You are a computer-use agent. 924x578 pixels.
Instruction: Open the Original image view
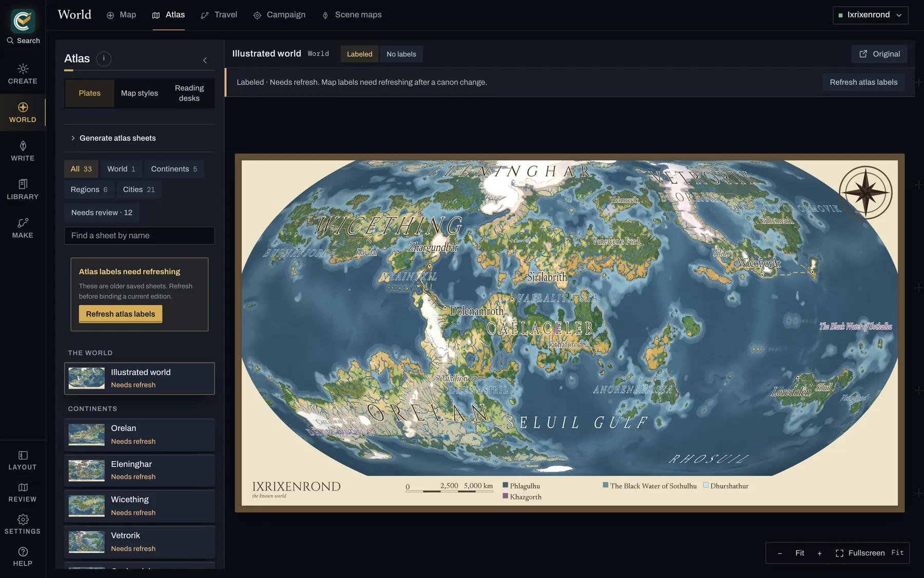[879, 54]
